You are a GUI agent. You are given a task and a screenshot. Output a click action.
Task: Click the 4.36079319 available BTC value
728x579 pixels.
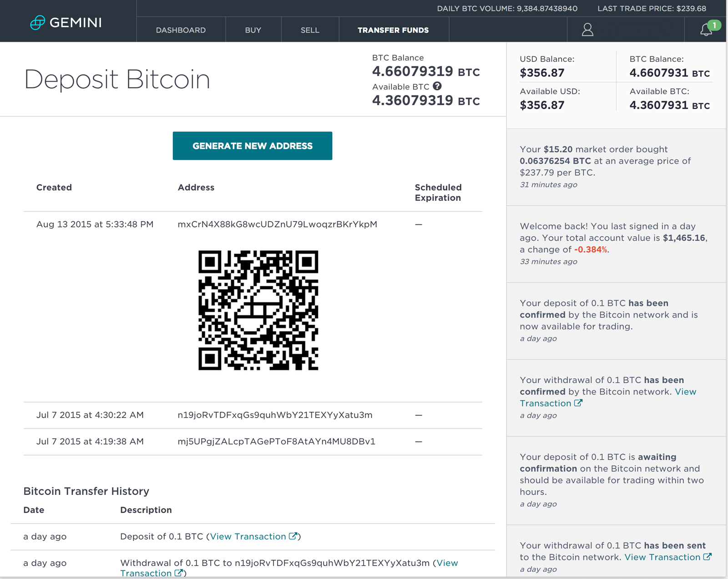tap(426, 100)
